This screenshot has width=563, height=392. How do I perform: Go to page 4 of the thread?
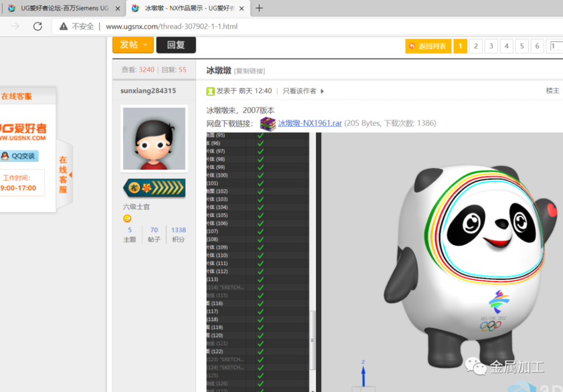point(507,46)
